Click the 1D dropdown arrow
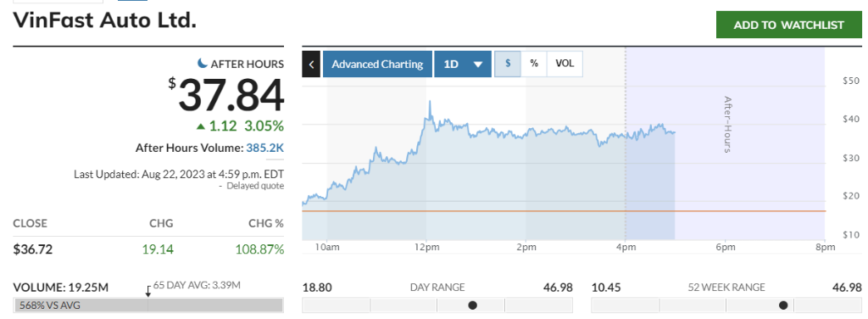This screenshot has width=868, height=319. click(478, 64)
